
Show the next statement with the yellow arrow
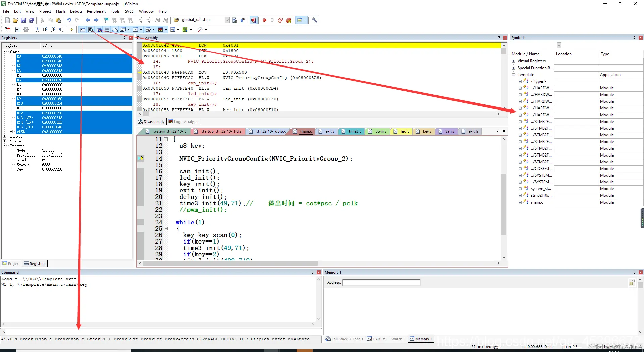[72, 30]
